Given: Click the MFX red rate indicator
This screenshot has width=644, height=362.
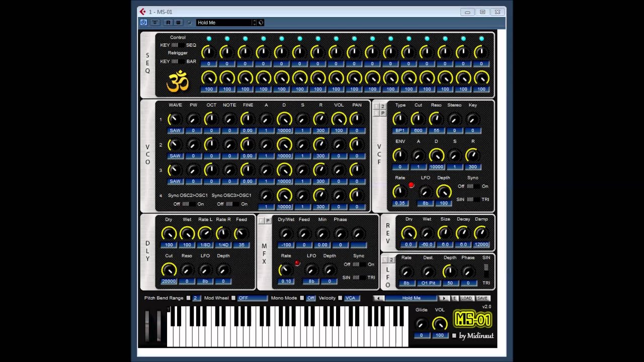Looking at the screenshot, I should pyautogui.click(x=297, y=263).
